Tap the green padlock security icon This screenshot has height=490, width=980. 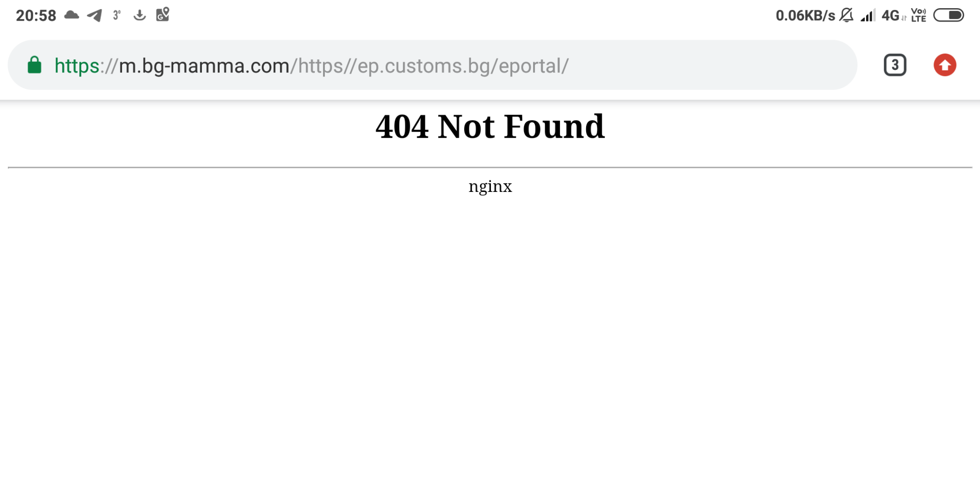click(34, 65)
